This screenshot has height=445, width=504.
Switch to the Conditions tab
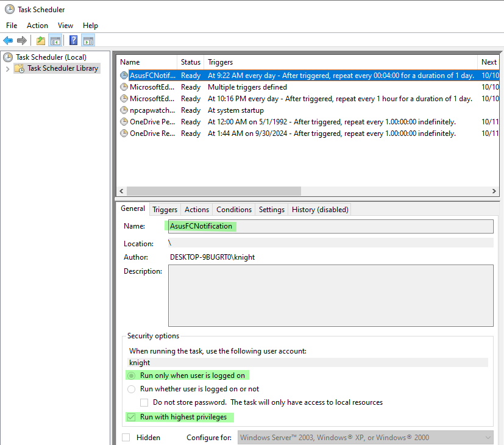coord(234,210)
